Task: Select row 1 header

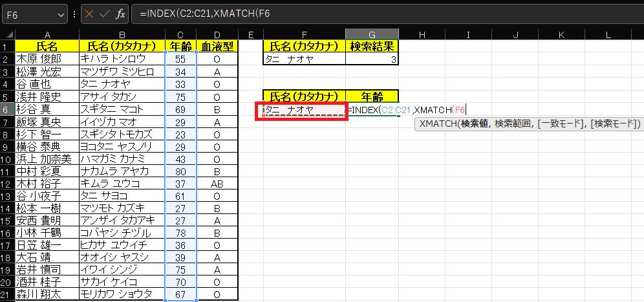Action: [7, 47]
